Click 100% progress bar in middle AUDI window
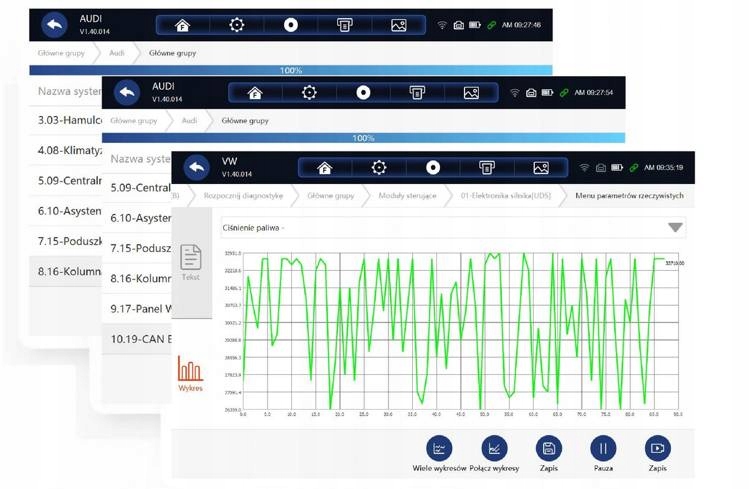The width and height of the screenshot is (750, 489). pyautogui.click(x=364, y=138)
